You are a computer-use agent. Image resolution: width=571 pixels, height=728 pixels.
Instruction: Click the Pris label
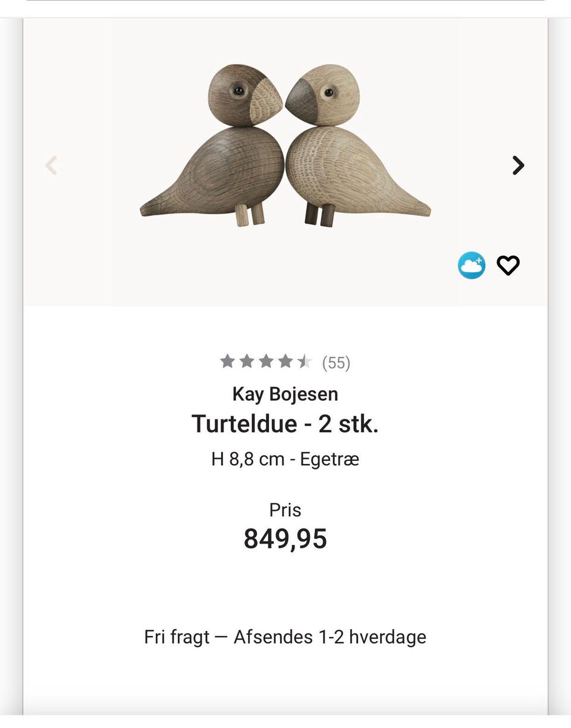click(285, 510)
